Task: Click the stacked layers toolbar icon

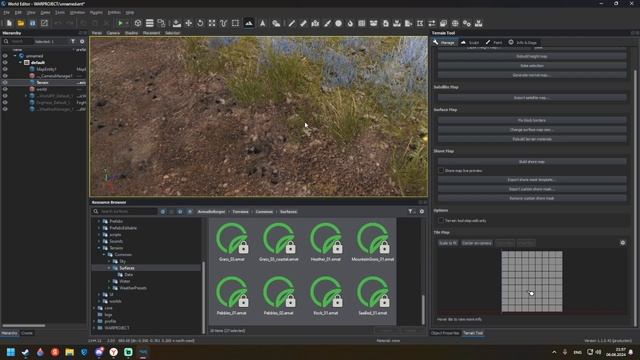Action: 150,23
